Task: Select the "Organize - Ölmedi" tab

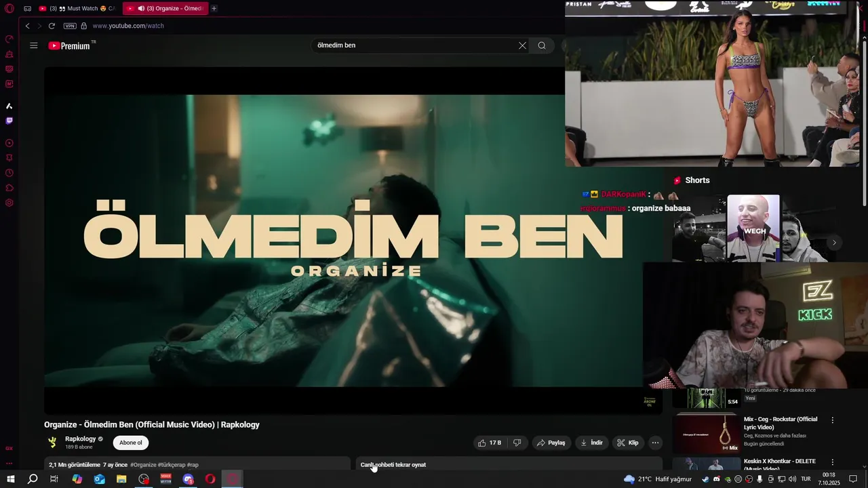Action: [x=165, y=9]
